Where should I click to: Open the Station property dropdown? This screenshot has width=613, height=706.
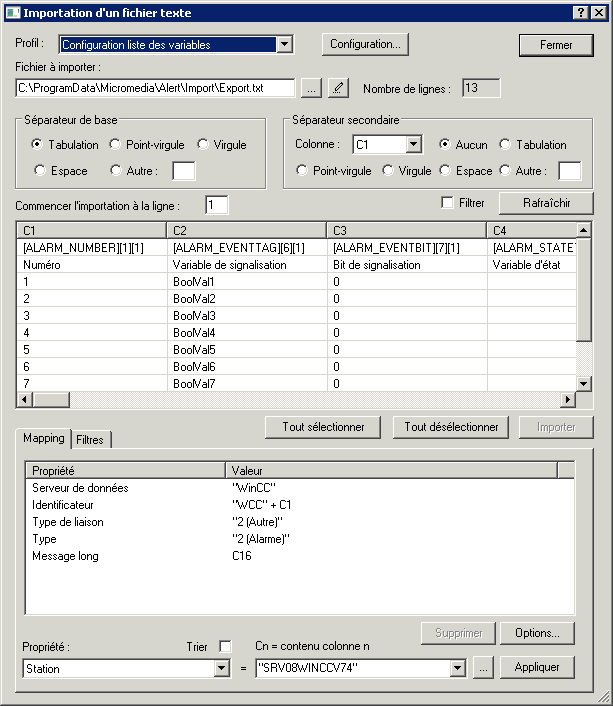coord(222,668)
